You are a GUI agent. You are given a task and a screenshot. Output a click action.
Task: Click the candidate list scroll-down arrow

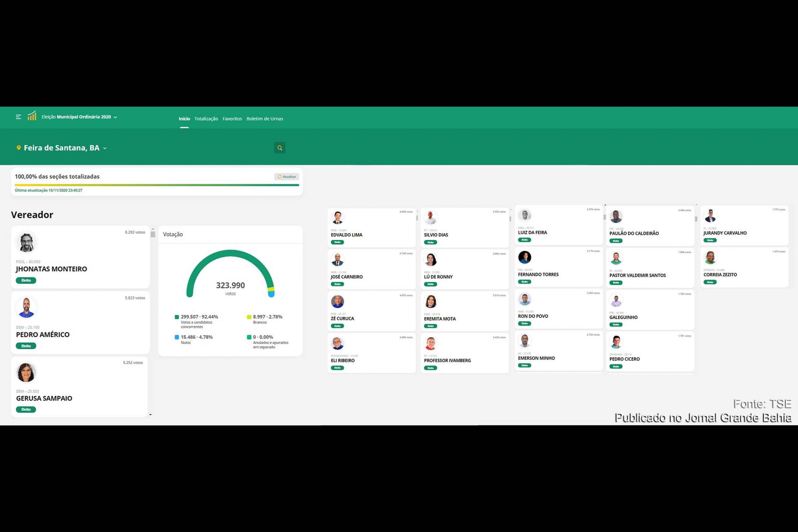coord(150,415)
